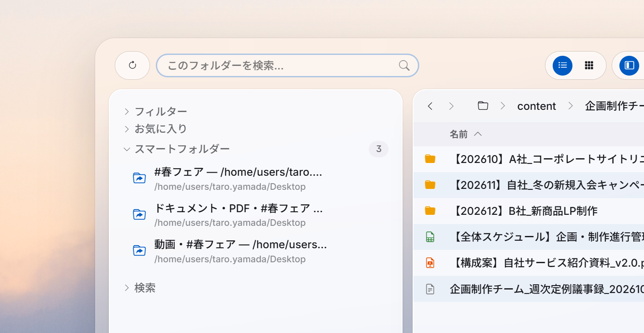Click folder icon of 【202612】B社 row
This screenshot has width=644, height=333.
430,211
